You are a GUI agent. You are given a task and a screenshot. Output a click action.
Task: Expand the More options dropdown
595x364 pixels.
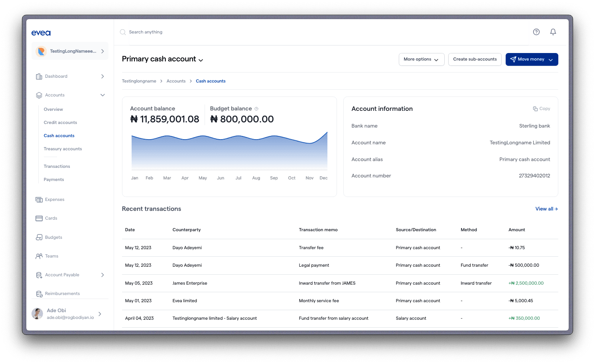coord(422,59)
